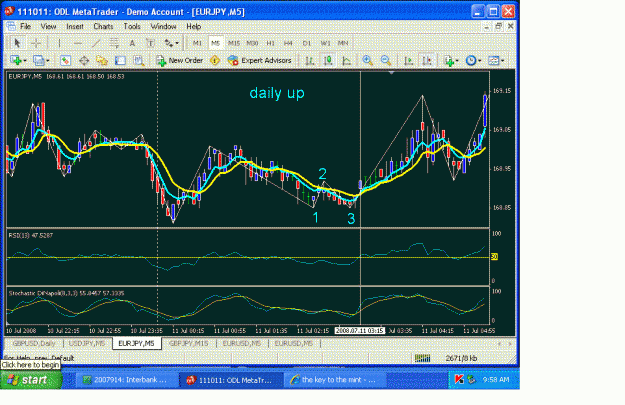The height and width of the screenshot is (405, 625).
Task: Toggle the Expert Advisors button
Action: coord(259,61)
